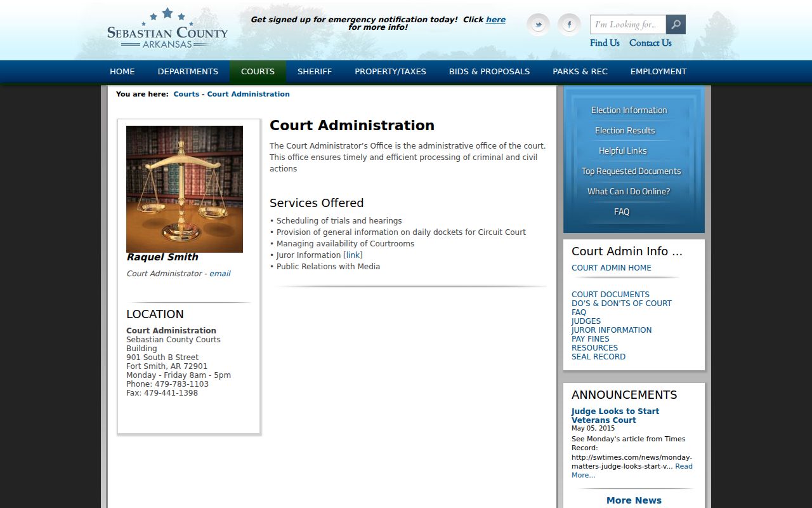Focus the "I'm Looking for..." search field
Screen dimensions: 812x508
coord(628,25)
